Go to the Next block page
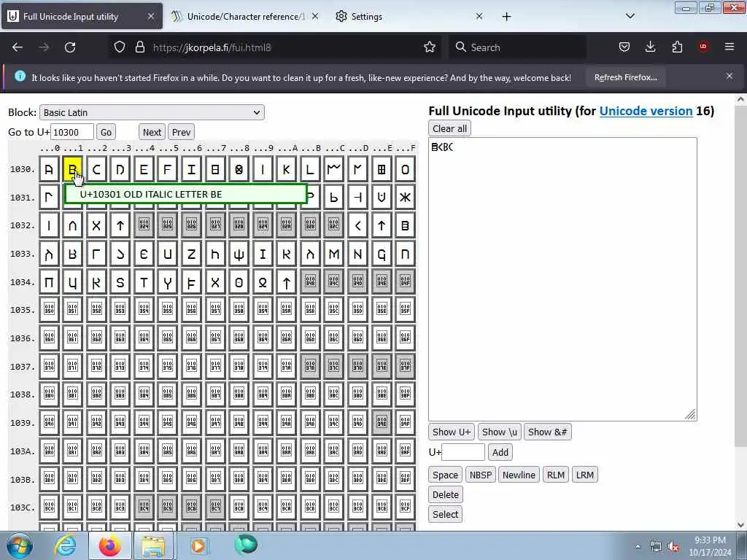Image resolution: width=747 pixels, height=560 pixels. point(152,132)
